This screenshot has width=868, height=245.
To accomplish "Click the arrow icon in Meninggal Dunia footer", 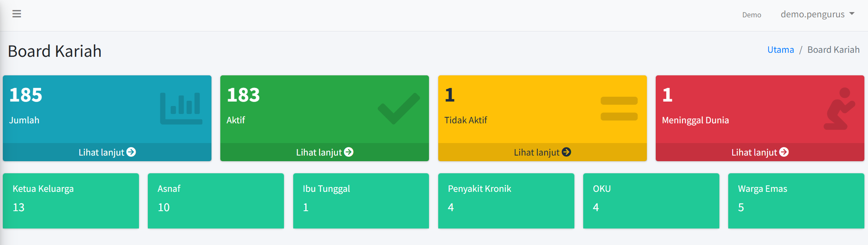I will 784,152.
